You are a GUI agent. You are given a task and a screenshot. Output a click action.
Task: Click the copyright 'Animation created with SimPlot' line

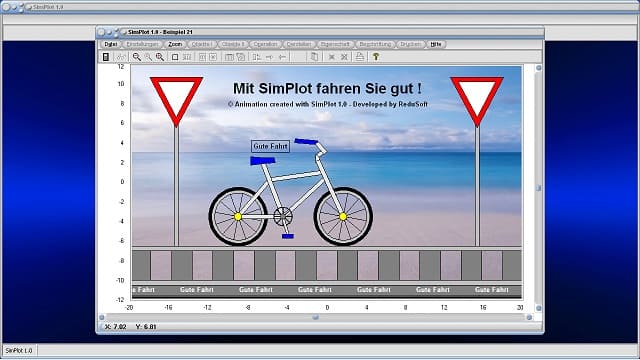pos(328,104)
